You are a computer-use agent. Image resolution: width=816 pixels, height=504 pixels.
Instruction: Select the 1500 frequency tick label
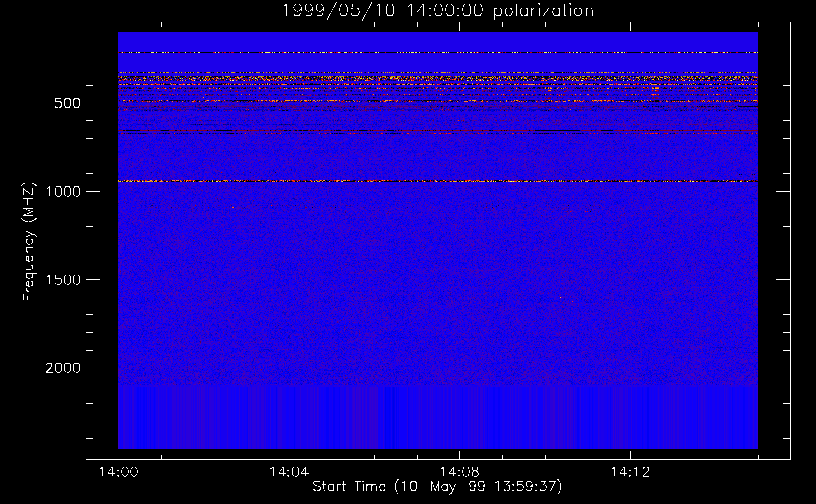(64, 280)
